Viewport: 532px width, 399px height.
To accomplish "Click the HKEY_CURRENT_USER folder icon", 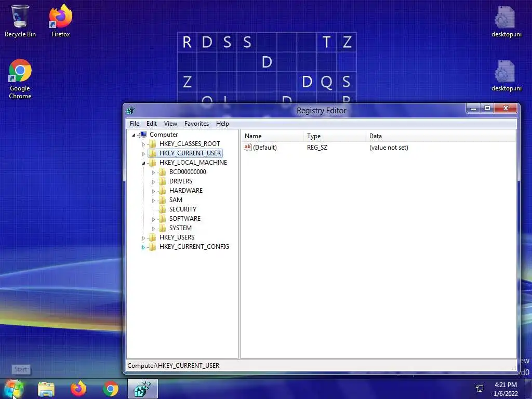I will 153,153.
